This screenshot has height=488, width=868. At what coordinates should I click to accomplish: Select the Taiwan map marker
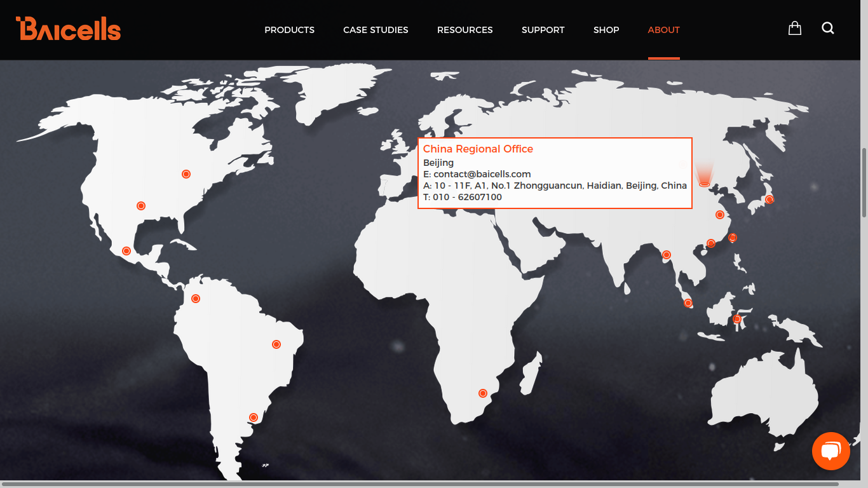coord(732,238)
